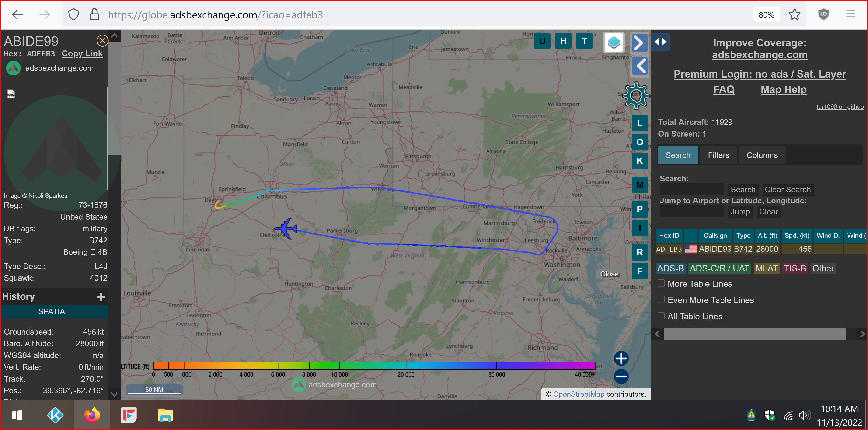
Task: Open the Map Help link
Action: [783, 89]
